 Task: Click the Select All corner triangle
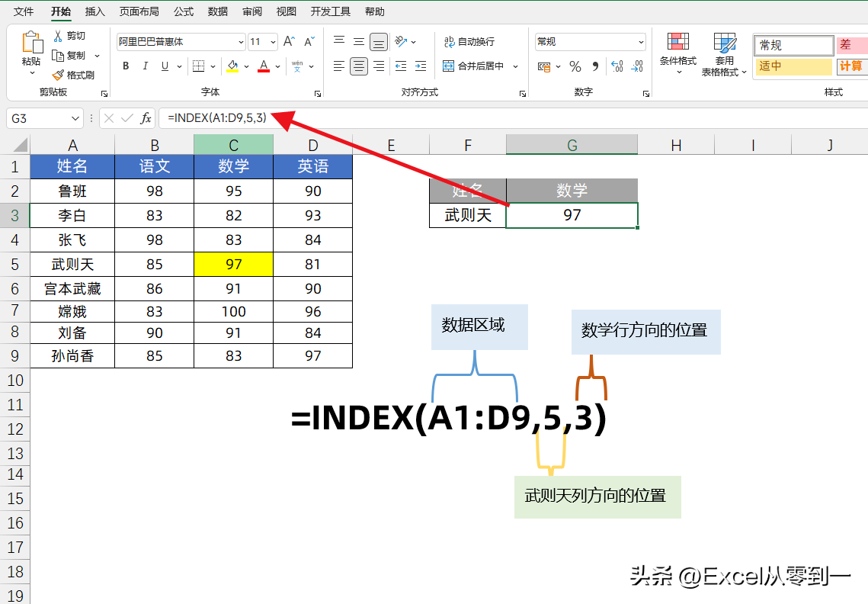click(x=21, y=145)
